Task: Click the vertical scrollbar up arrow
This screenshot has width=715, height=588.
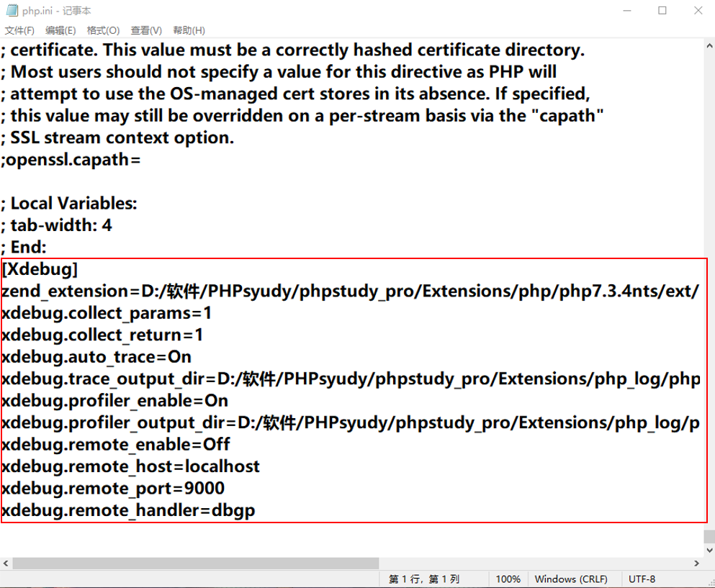Action: (709, 45)
